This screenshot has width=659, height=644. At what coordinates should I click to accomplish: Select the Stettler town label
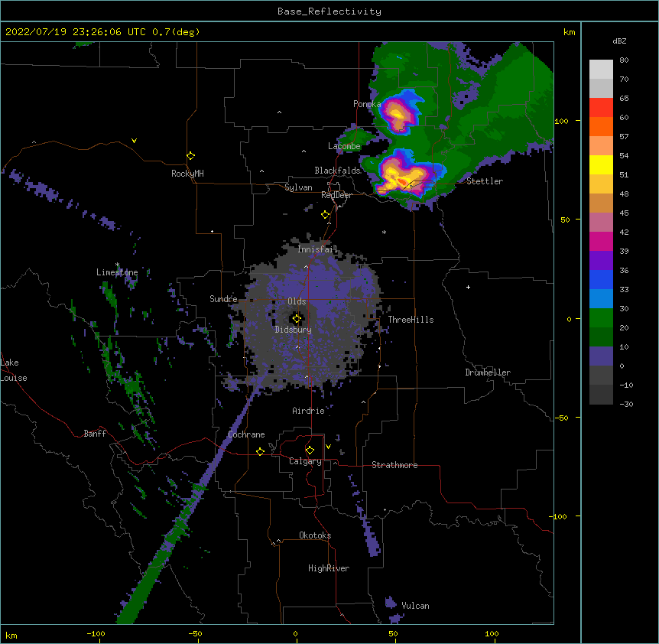point(485,181)
